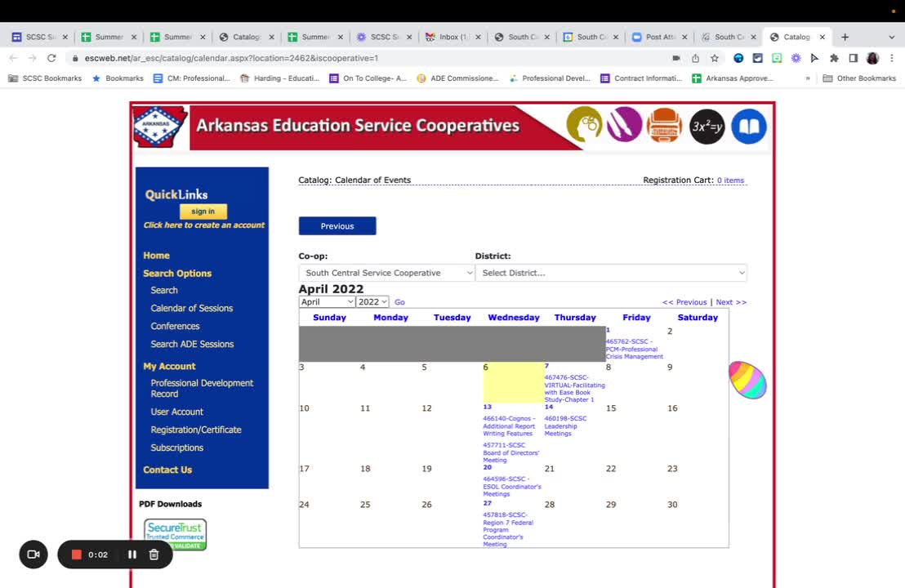Switch to the Inbox browser tab
The image size is (905, 588).
tap(453, 37)
